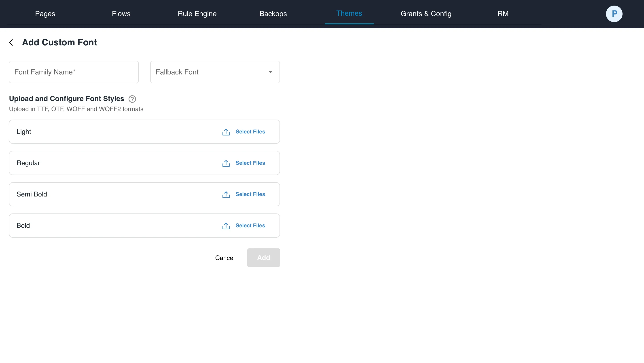Click the Add Custom Font page title
Screen dimensions: 644x363
(59, 42)
